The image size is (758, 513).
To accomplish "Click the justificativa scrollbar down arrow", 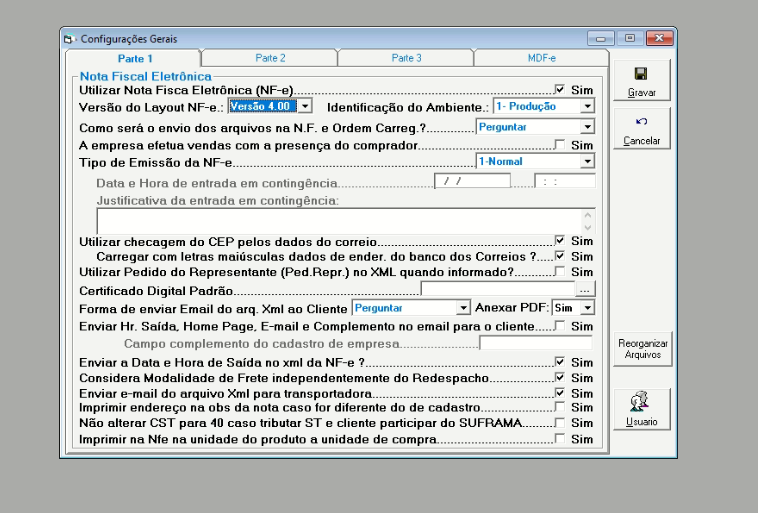I will click(588, 228).
